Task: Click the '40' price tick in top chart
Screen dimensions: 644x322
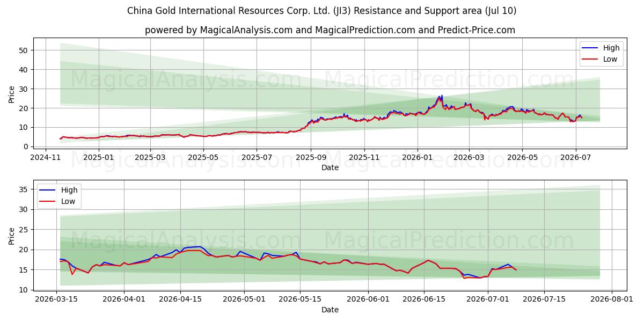Action: pyautogui.click(x=24, y=70)
